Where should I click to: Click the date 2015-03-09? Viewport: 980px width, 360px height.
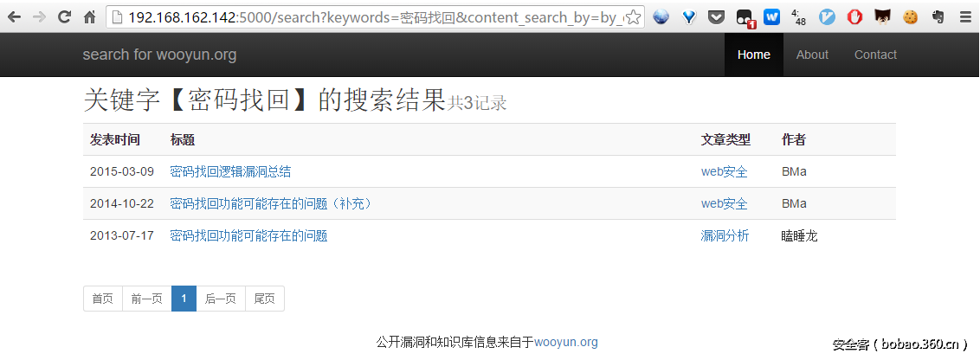click(122, 172)
